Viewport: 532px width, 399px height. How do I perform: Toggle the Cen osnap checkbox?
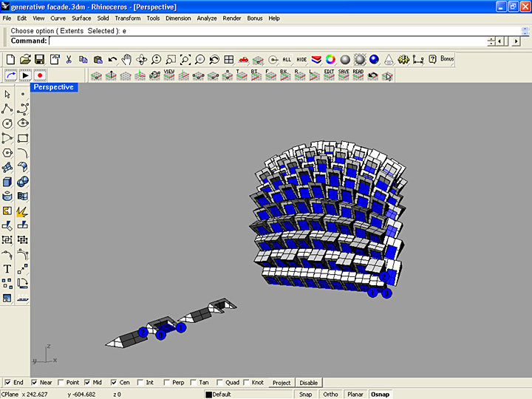[114, 383]
